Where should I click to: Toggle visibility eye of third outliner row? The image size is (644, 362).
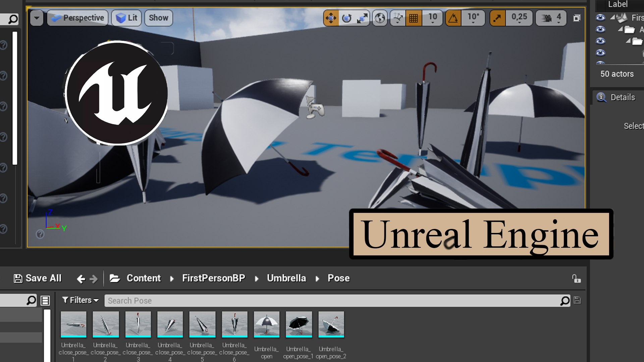(600, 41)
